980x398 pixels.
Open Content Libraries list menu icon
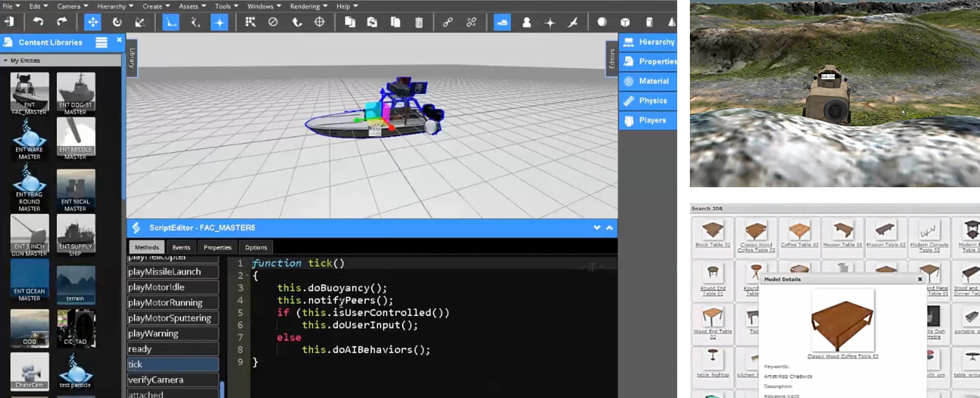tap(101, 43)
